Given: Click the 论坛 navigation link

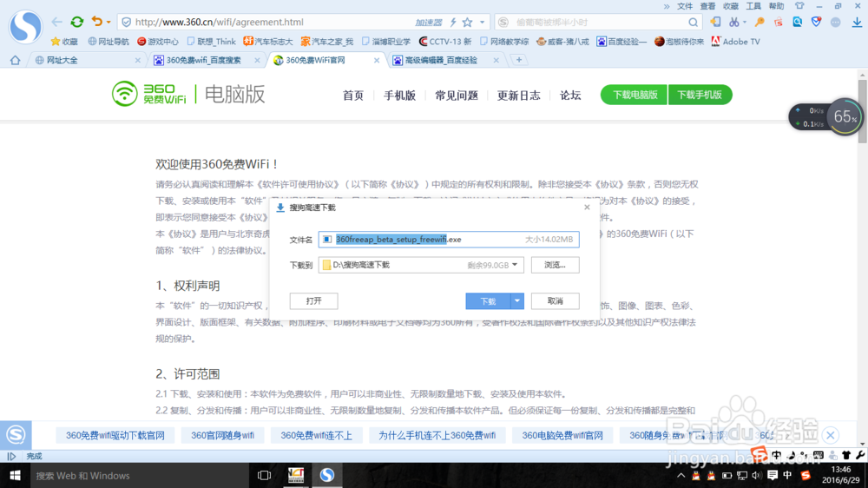Looking at the screenshot, I should (x=570, y=96).
